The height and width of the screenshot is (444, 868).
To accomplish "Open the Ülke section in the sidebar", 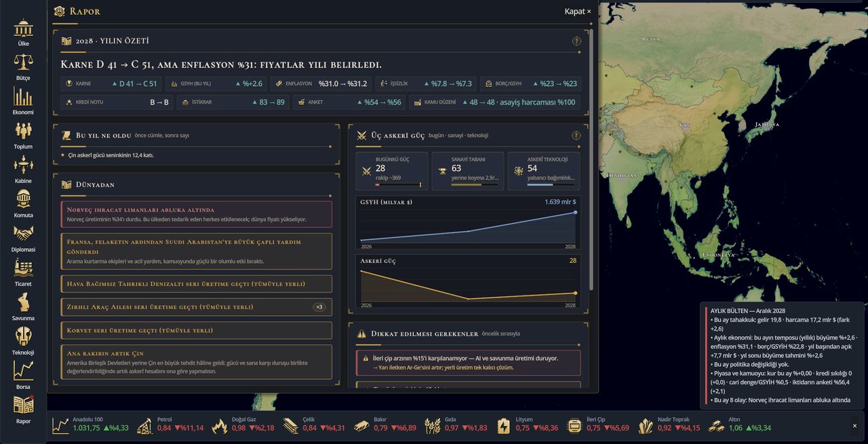I will click(23, 33).
